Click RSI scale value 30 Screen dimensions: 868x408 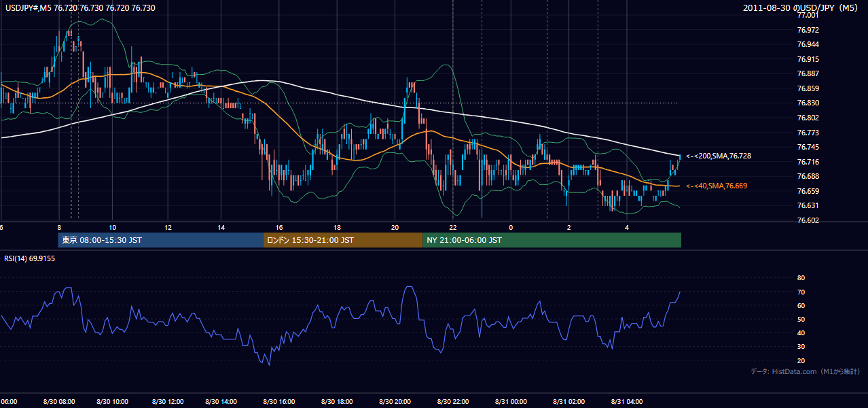pos(801,347)
